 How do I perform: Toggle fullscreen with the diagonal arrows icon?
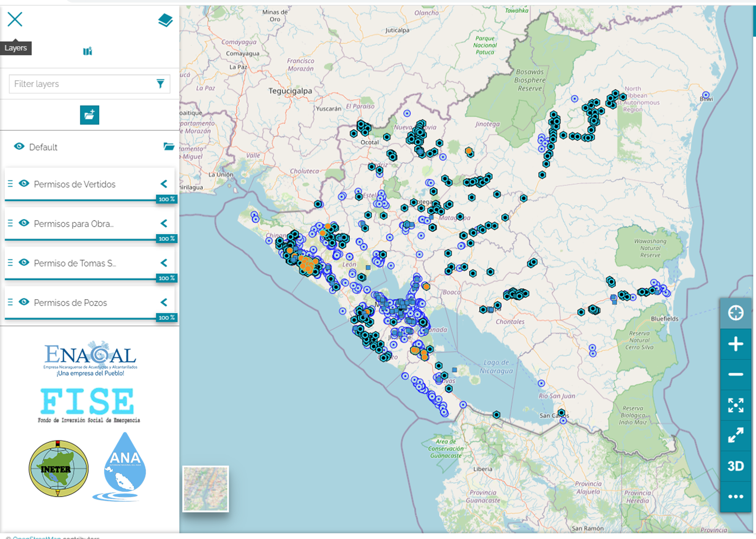(735, 435)
